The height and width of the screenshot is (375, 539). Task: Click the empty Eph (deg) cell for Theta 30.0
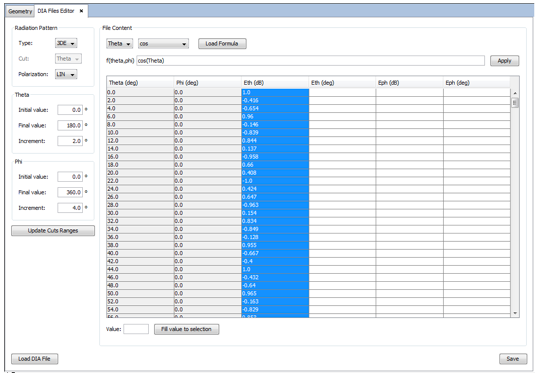click(x=477, y=213)
